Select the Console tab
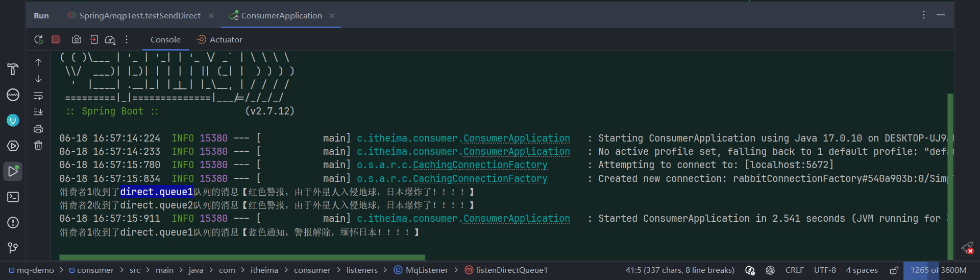 165,39
